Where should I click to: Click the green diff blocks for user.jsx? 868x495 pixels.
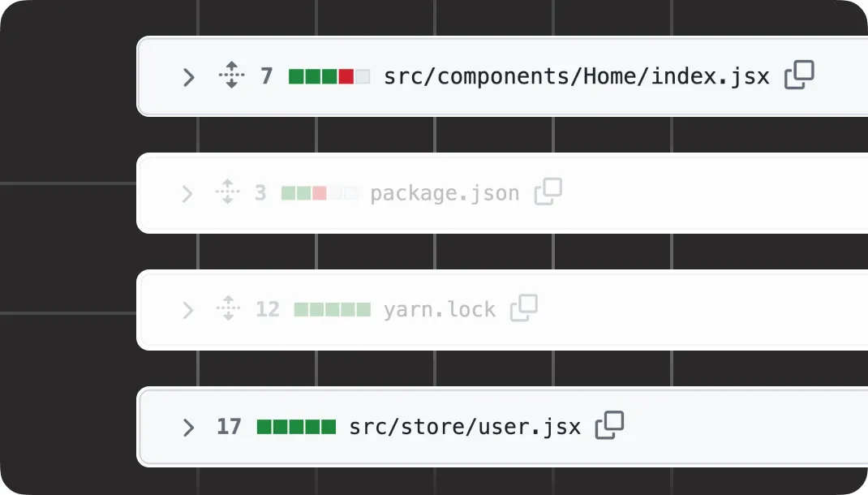point(297,425)
